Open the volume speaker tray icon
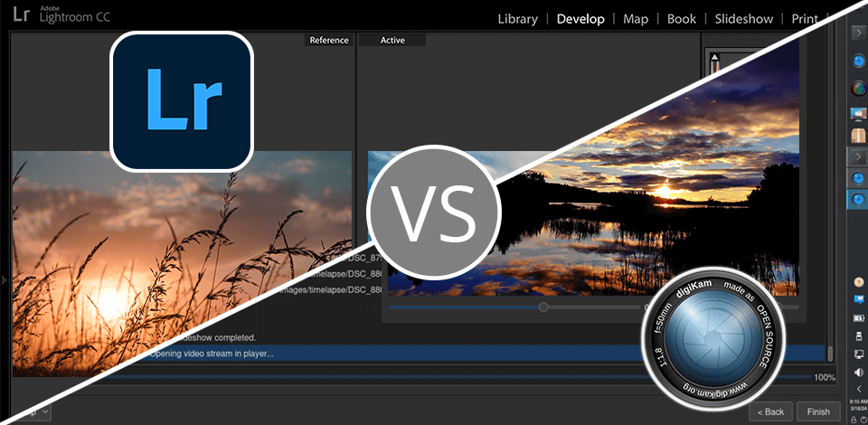This screenshot has height=425, width=868. (859, 372)
